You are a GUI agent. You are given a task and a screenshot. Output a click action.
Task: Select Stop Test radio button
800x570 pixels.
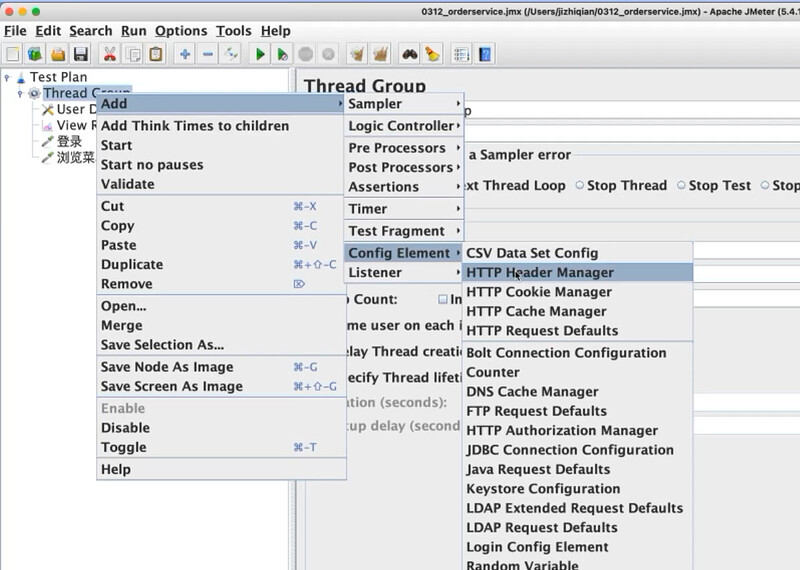(681, 185)
